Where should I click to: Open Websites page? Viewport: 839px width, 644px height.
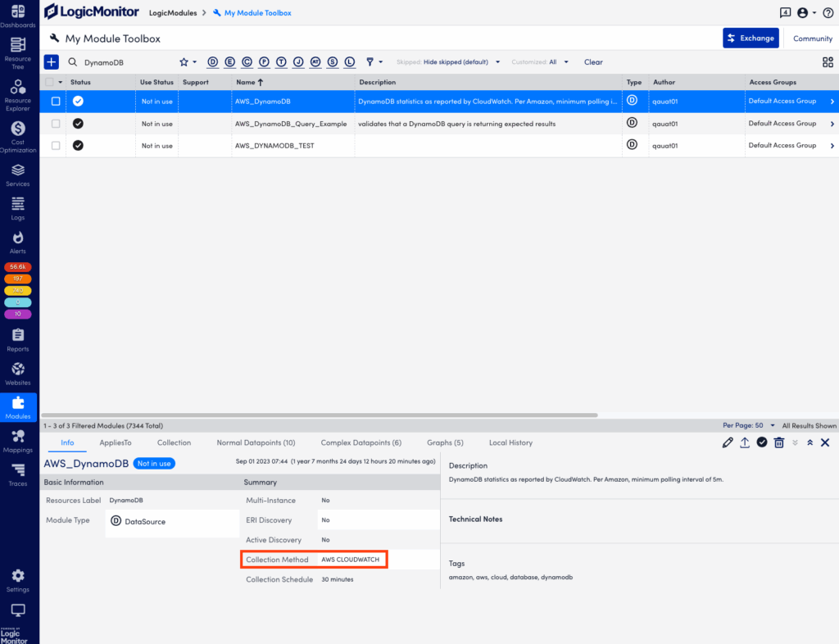pos(18,374)
